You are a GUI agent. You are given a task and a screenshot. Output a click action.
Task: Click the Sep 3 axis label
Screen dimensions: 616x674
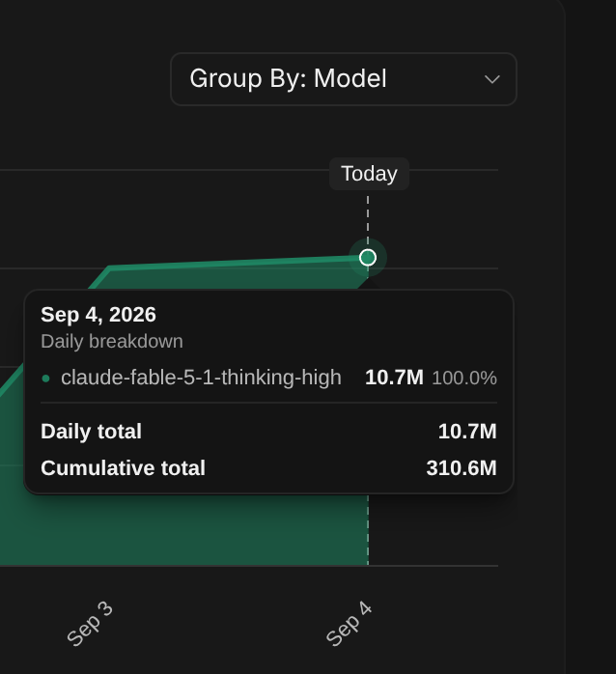90,623
